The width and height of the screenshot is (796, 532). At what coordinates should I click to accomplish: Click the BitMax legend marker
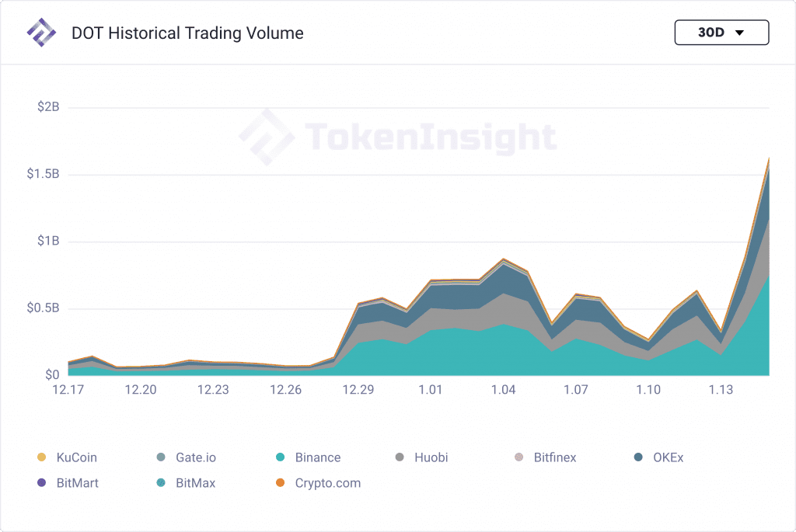click(161, 482)
